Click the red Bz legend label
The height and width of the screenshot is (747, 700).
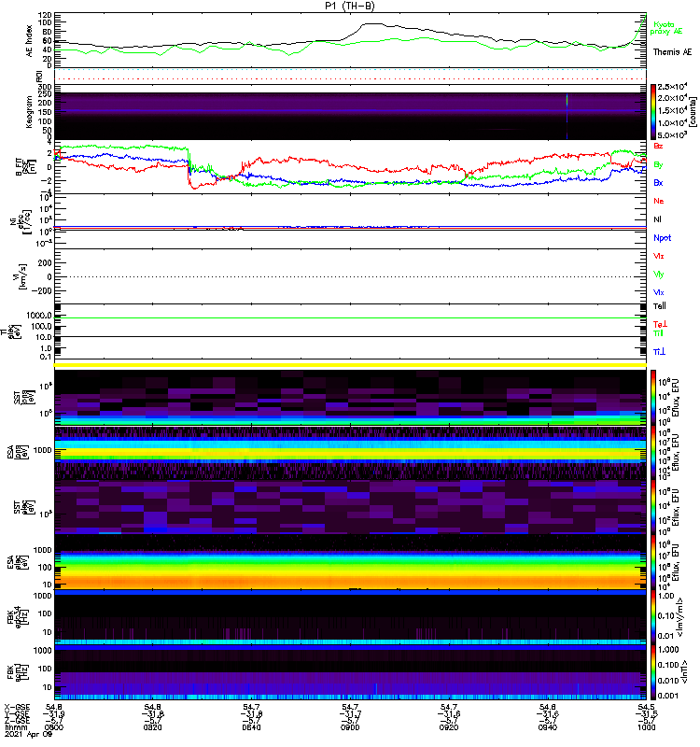658,146
